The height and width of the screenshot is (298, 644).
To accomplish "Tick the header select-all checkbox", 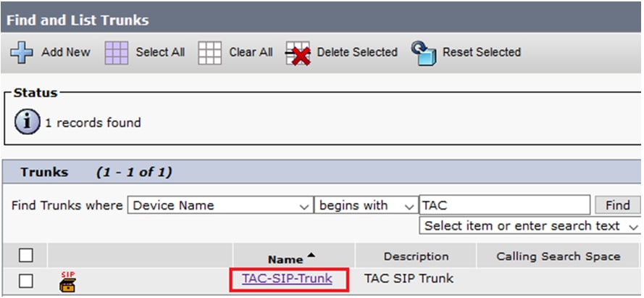I will tap(26, 256).
